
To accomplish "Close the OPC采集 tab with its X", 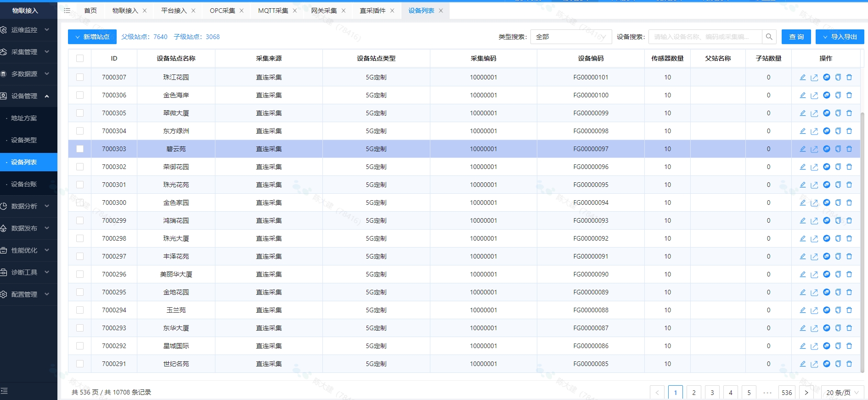I will (x=242, y=11).
